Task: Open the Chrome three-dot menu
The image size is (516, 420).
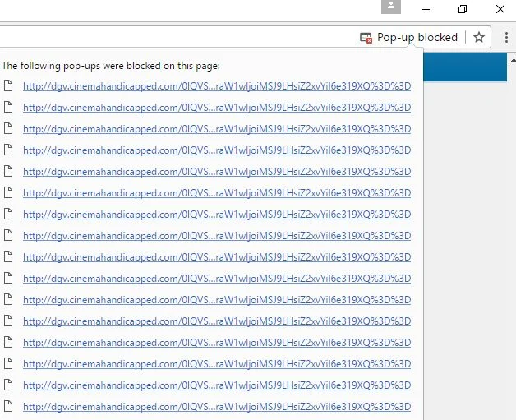Action: tap(506, 38)
